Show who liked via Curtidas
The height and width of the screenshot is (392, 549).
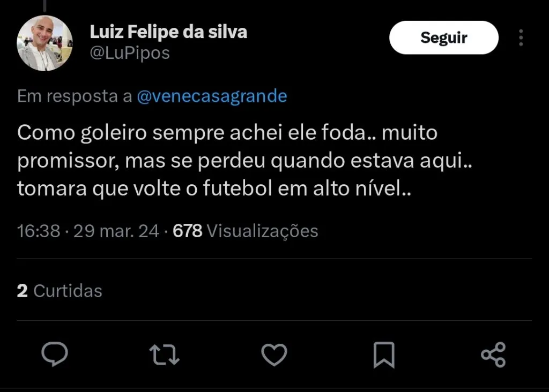tap(68, 291)
